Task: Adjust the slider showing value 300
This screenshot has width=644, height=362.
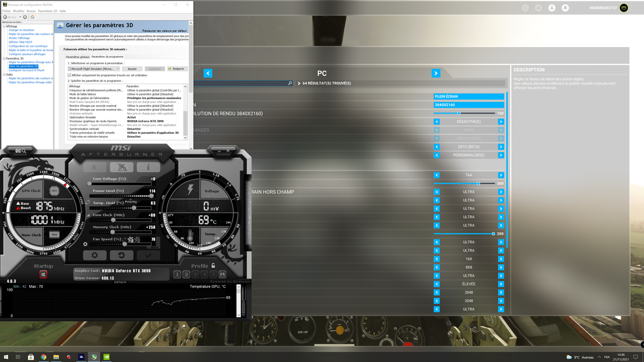Action: click(464, 184)
